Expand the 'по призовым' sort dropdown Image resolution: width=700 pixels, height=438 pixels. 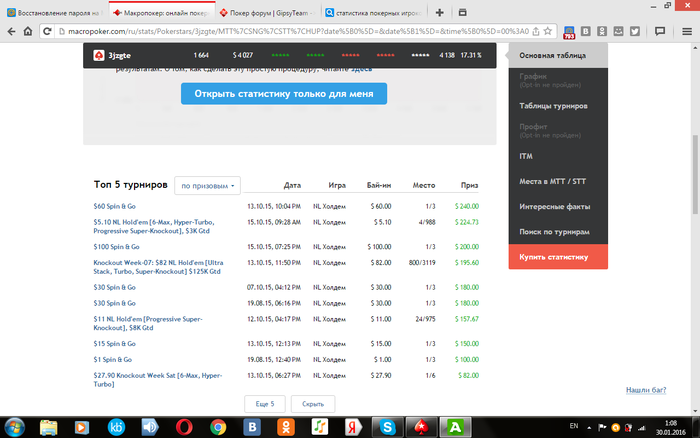[x=207, y=186]
